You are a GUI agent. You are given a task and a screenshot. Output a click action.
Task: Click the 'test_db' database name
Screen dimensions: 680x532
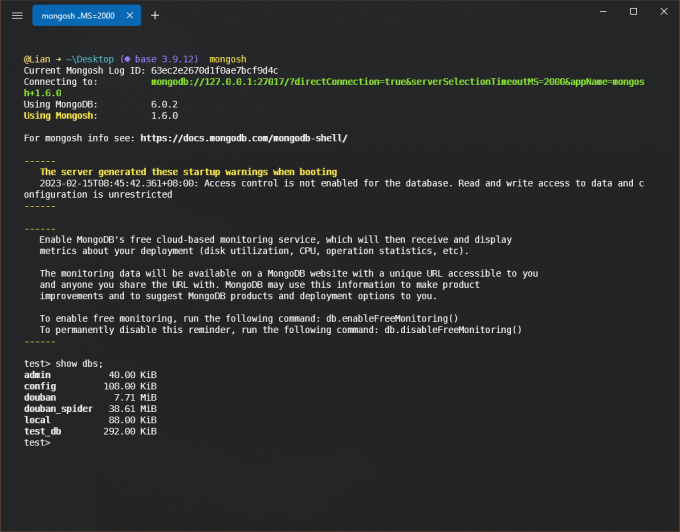pyautogui.click(x=42, y=431)
